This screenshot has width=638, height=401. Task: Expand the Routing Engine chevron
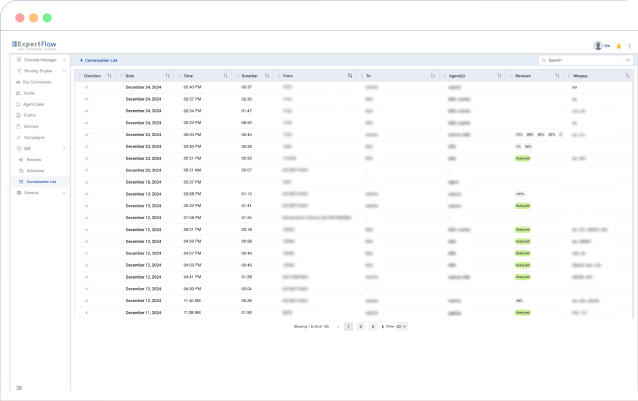(x=64, y=71)
